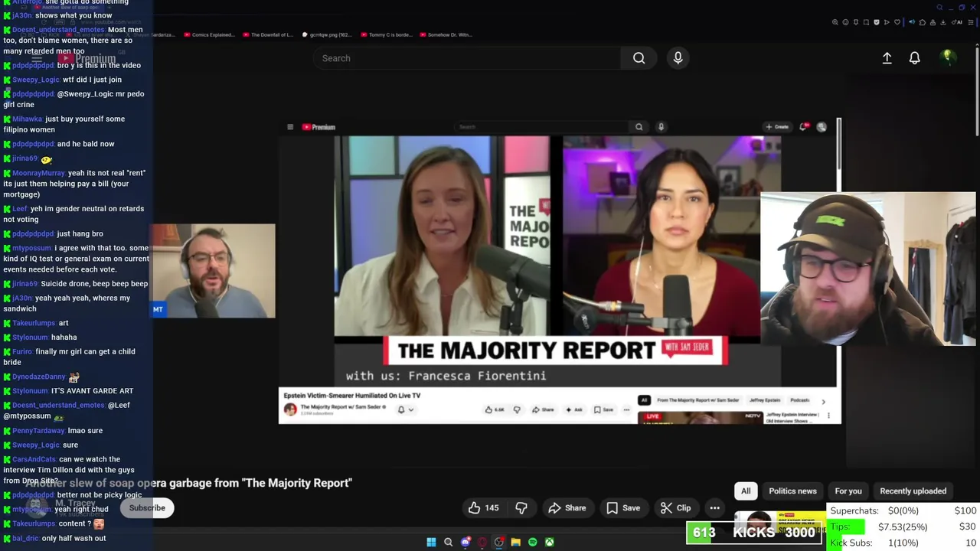Screen dimensions: 980x551
Task: Open the Opera browser taskbar icon
Action: click(482, 542)
